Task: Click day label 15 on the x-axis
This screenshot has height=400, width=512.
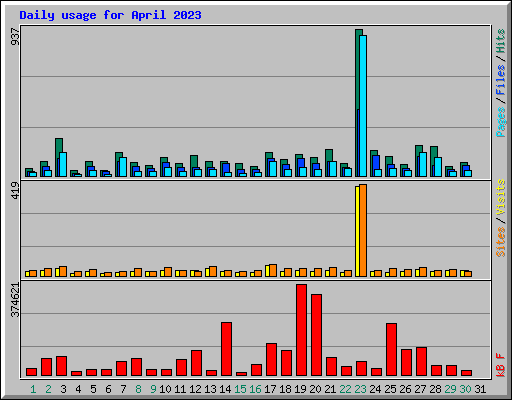Action: click(x=240, y=389)
